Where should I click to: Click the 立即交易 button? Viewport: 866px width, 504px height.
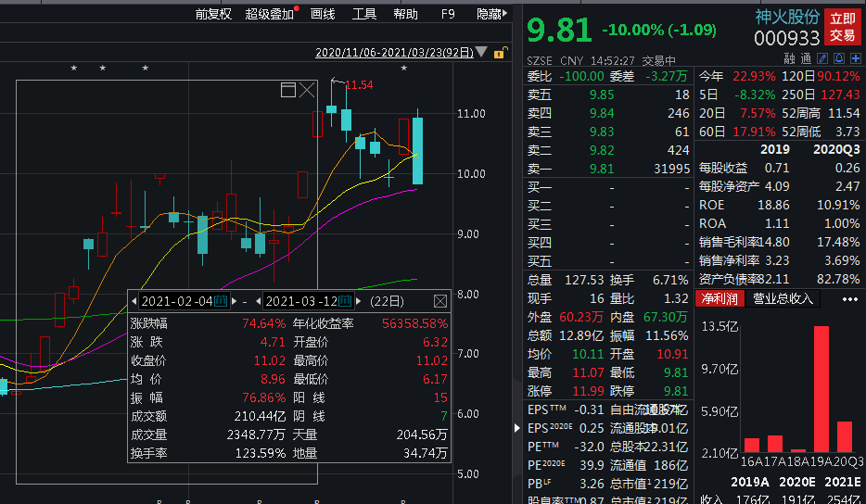click(x=842, y=27)
